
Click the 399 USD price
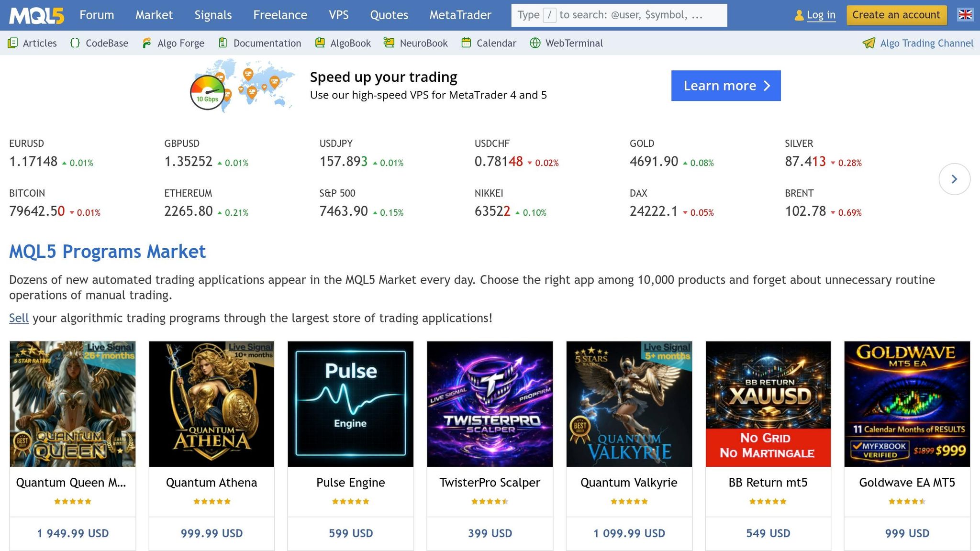point(490,533)
